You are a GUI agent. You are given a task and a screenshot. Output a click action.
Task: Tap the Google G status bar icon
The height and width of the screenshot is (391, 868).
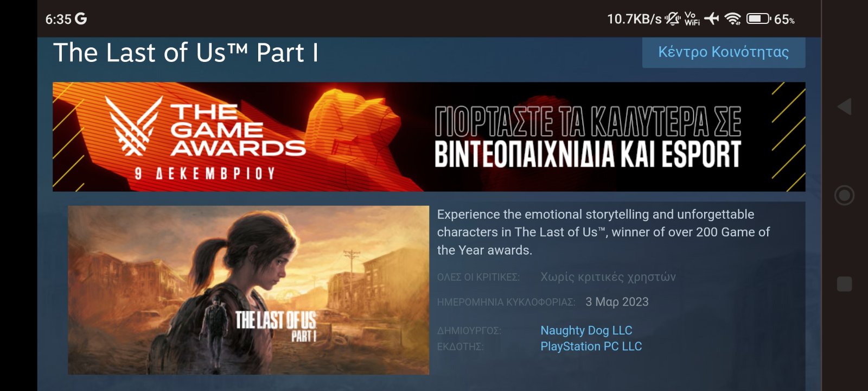click(81, 19)
